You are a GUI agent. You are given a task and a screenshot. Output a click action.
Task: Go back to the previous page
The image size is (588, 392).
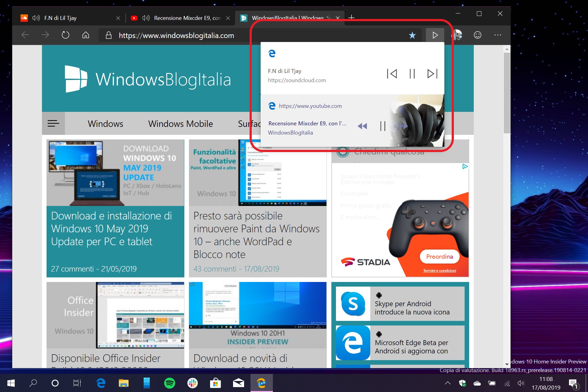[x=25, y=35]
